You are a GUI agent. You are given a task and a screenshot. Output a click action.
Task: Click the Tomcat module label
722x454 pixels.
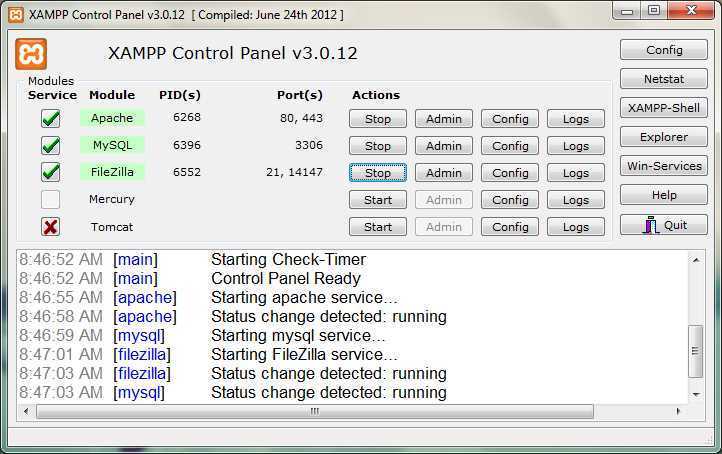click(112, 227)
